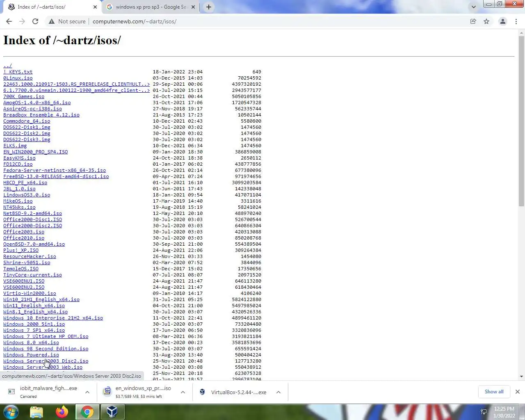The image size is (525, 420).
Task: Go forward to the next page
Action: pyautogui.click(x=22, y=21)
